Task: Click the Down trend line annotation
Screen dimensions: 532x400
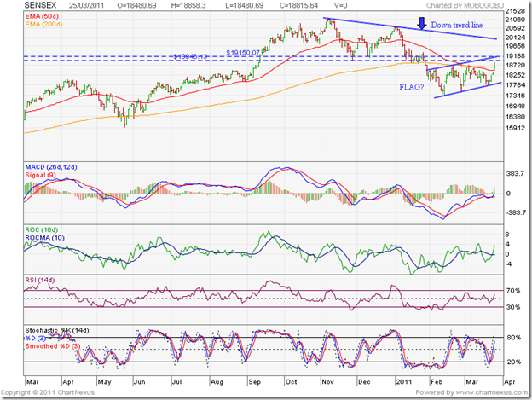Action: pyautogui.click(x=457, y=25)
